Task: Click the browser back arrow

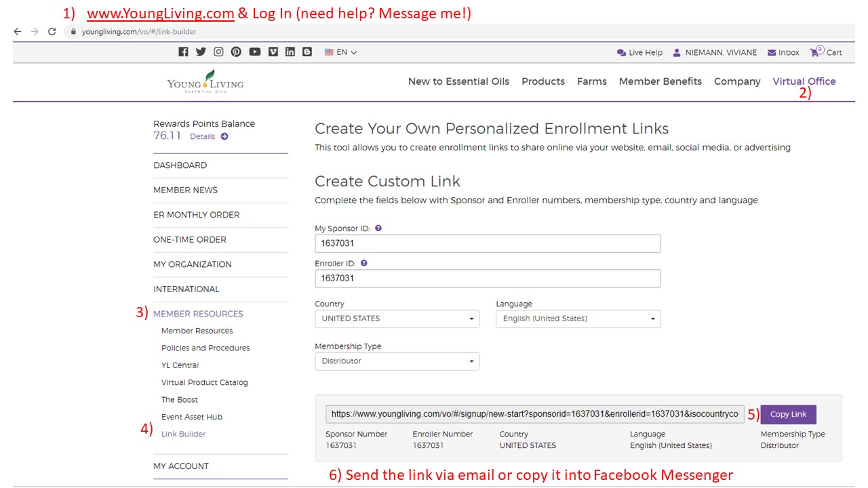Action: 18,31
